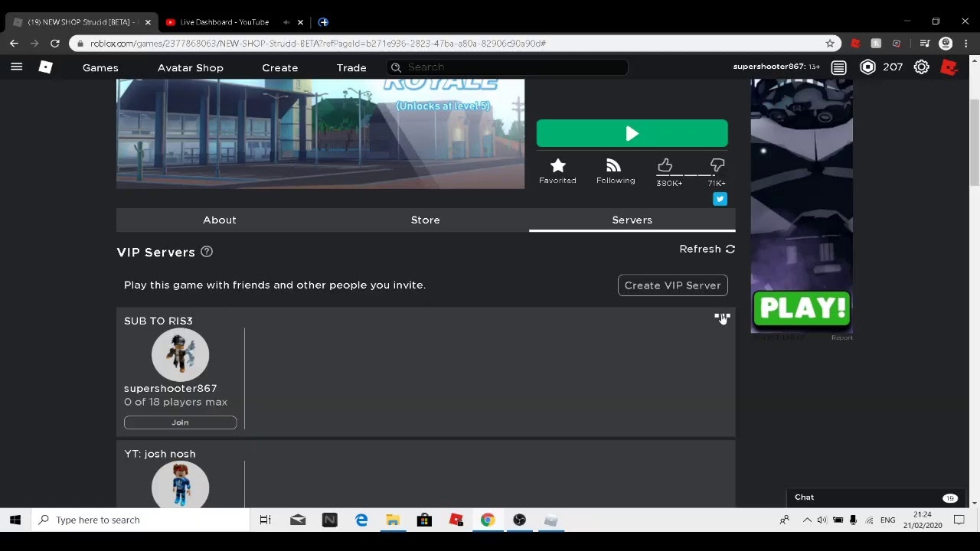Click Create VIP Server
The height and width of the screenshot is (551, 980).
click(672, 285)
